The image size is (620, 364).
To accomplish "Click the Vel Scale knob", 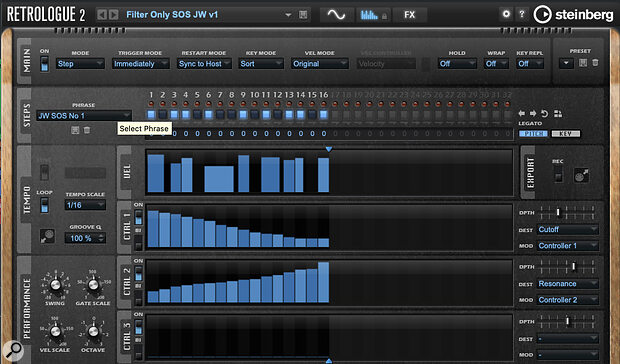I will [55, 331].
